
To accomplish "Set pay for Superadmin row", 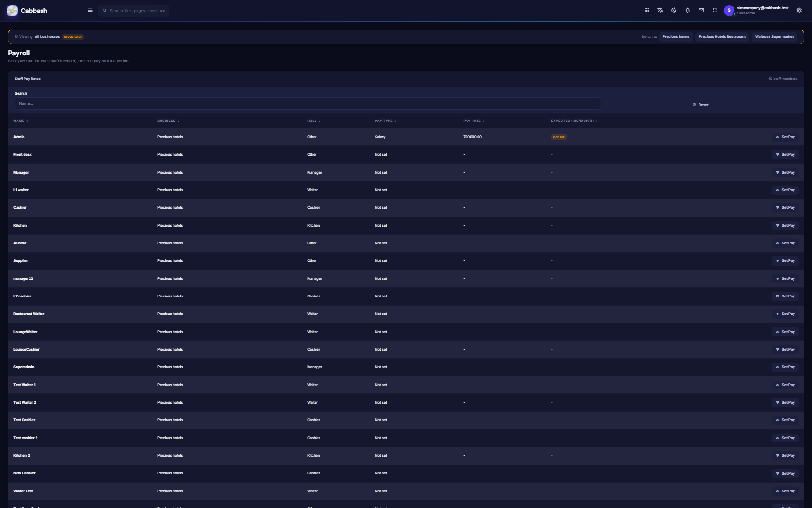I will pyautogui.click(x=785, y=367).
